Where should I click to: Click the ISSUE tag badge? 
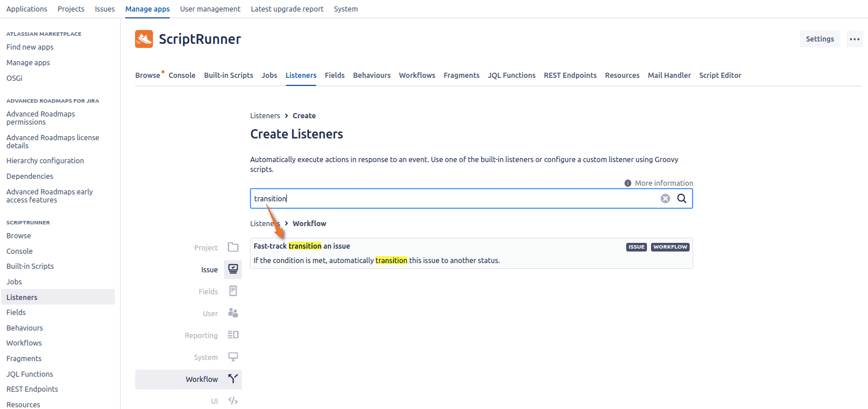pos(637,247)
